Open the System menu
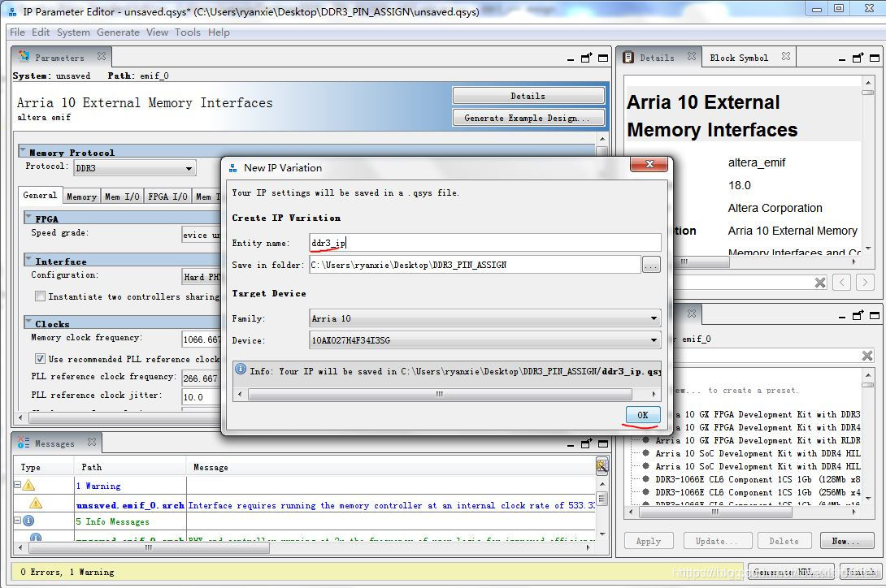Viewport: 886px width, 588px height. (x=73, y=32)
